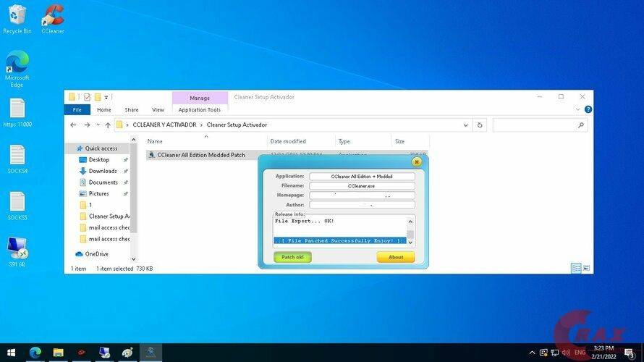Screen dimensions: 644x362
Task: Sort files by the Type column
Action: point(364,141)
